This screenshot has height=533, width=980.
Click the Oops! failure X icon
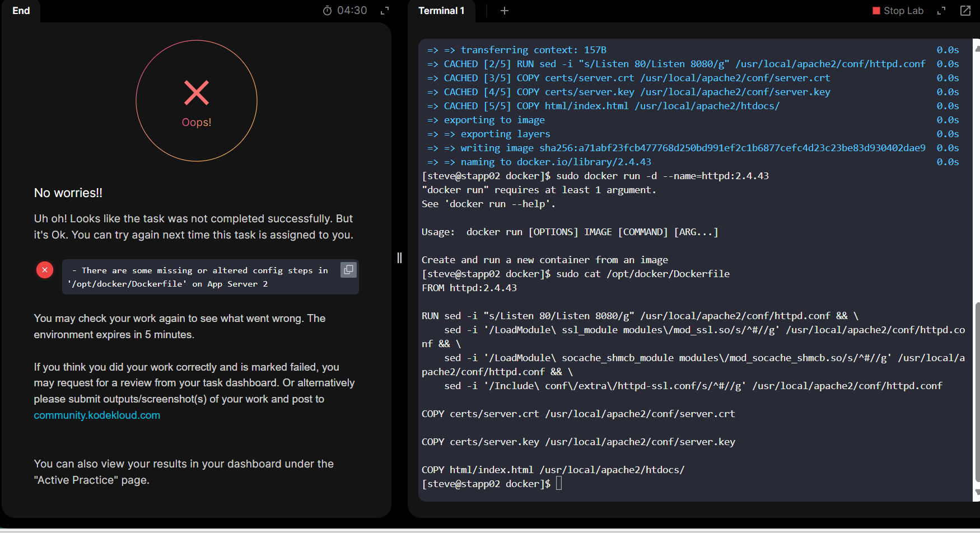197,93
